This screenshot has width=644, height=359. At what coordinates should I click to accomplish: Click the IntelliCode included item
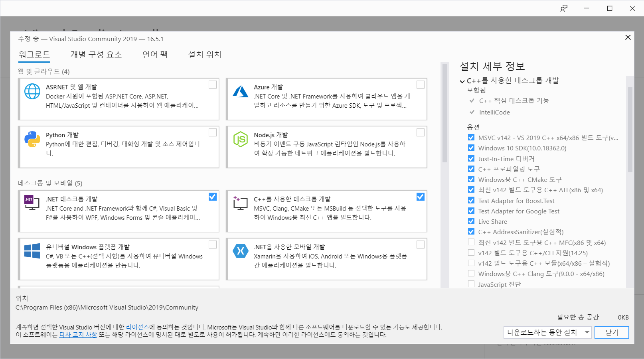(494, 112)
